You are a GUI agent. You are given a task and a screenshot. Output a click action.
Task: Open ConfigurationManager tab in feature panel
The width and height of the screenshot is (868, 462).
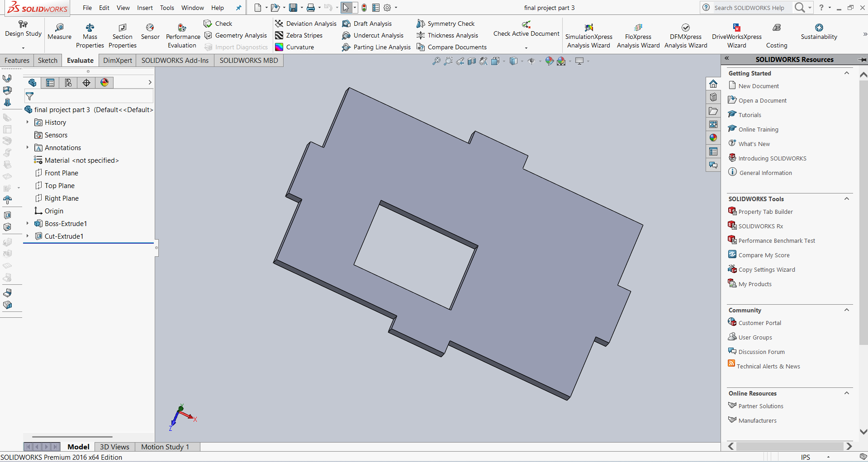tap(68, 82)
